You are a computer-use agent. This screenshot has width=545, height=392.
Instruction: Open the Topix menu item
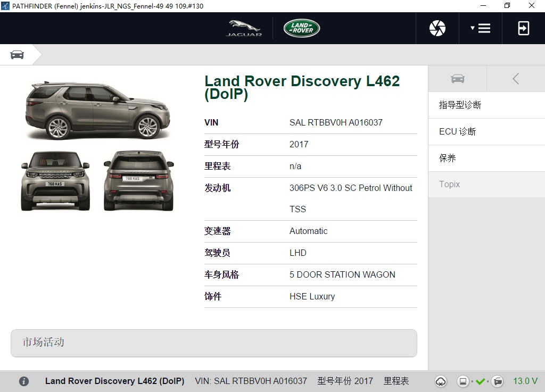point(486,185)
